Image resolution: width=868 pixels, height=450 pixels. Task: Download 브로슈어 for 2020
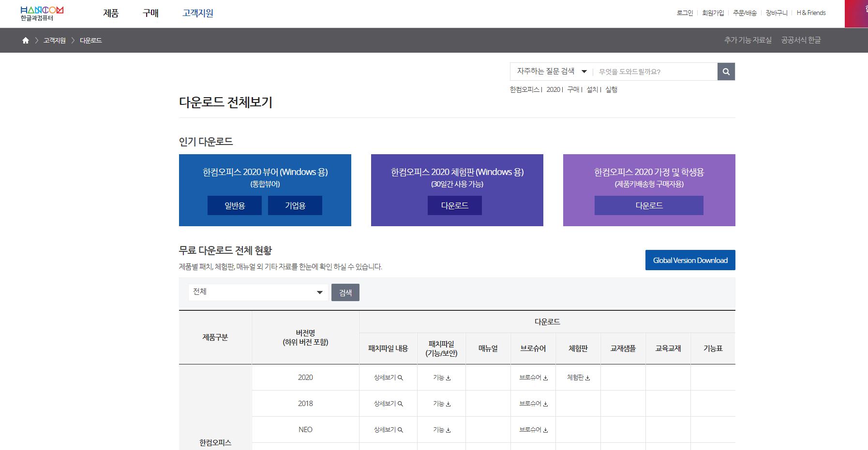[x=533, y=377]
